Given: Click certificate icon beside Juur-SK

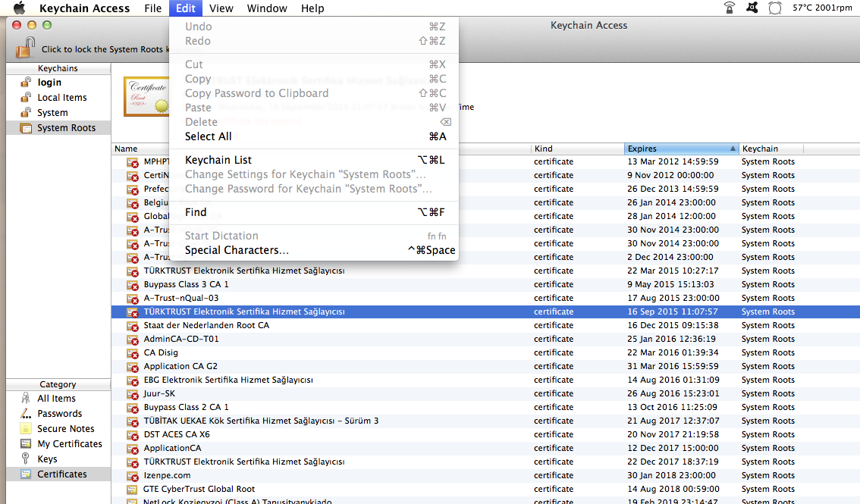Looking at the screenshot, I should [132, 394].
